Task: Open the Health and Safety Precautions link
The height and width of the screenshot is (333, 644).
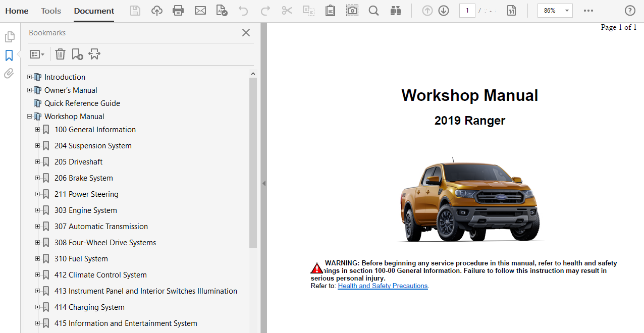Action: pos(383,286)
